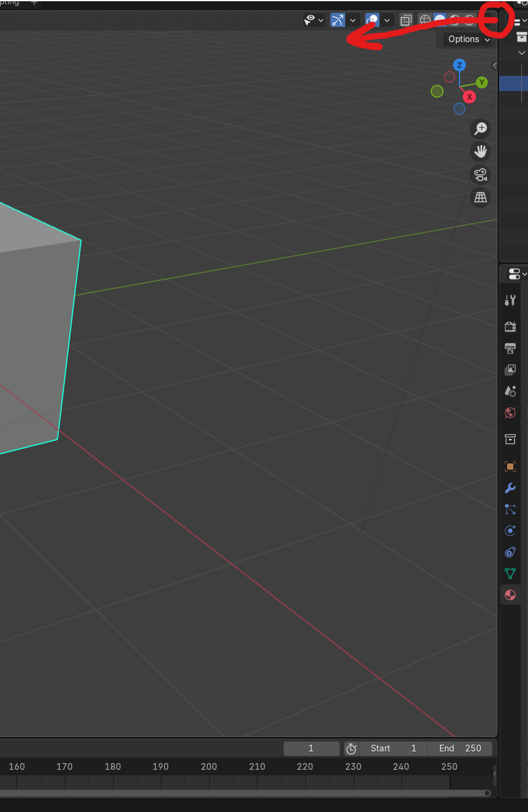The image size is (528, 812).
Task: Open the Outliner editor type dropdown
Action: pyautogui.click(x=519, y=21)
